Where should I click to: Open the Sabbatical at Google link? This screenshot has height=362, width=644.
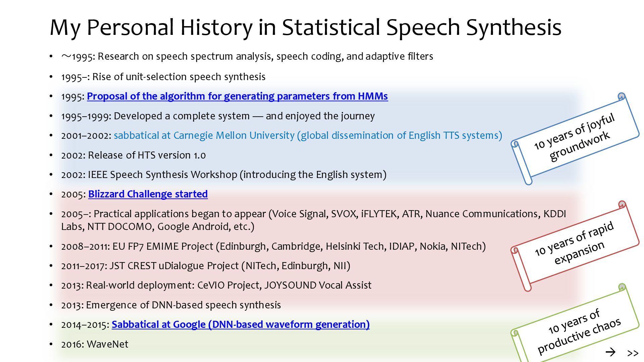(x=240, y=324)
